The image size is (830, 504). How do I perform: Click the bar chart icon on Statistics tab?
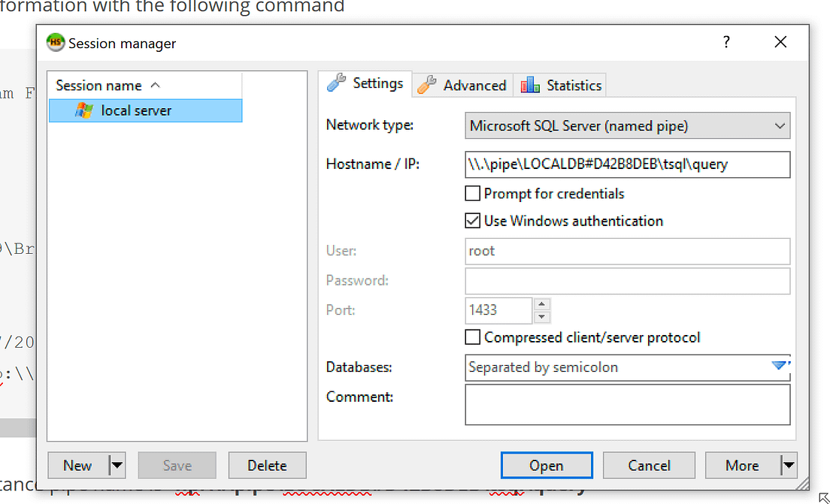point(529,85)
